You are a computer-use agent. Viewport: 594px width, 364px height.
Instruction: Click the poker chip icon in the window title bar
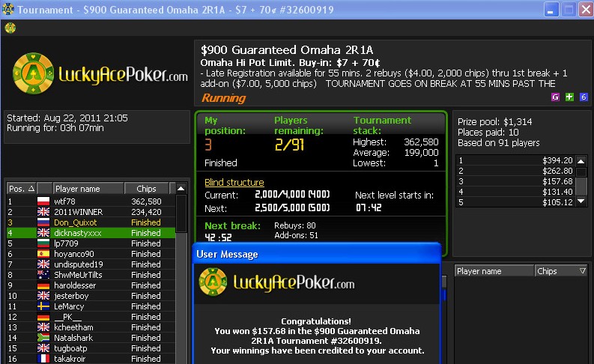click(x=8, y=9)
